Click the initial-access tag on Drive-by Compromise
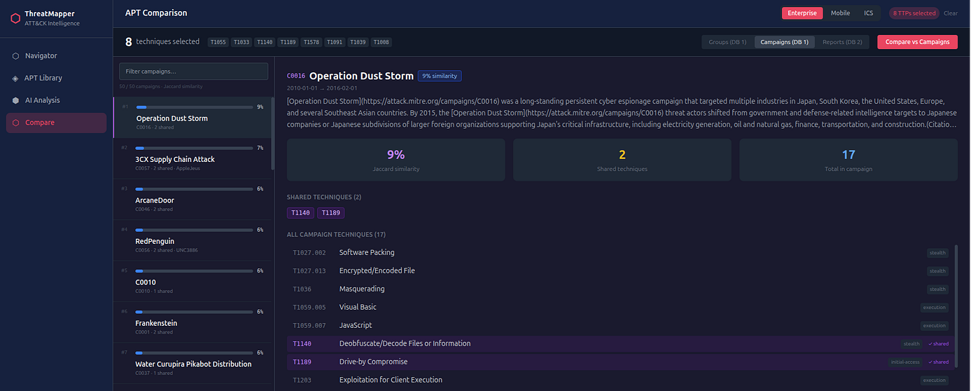 coord(905,362)
